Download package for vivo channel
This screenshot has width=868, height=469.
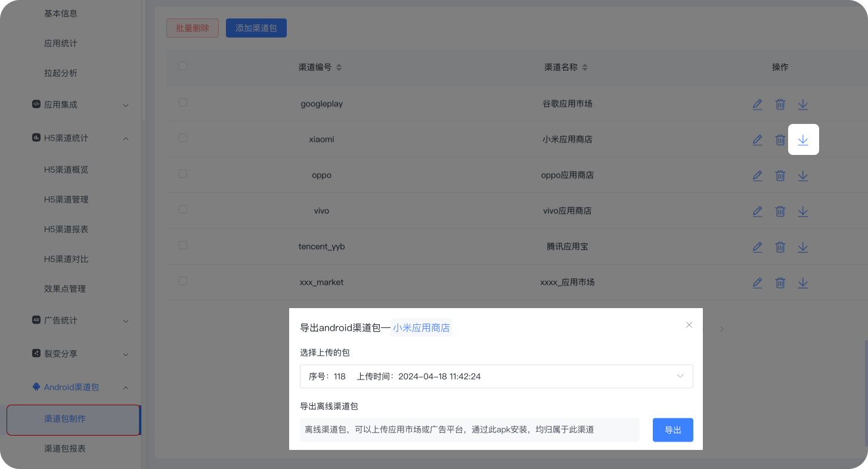tap(803, 211)
